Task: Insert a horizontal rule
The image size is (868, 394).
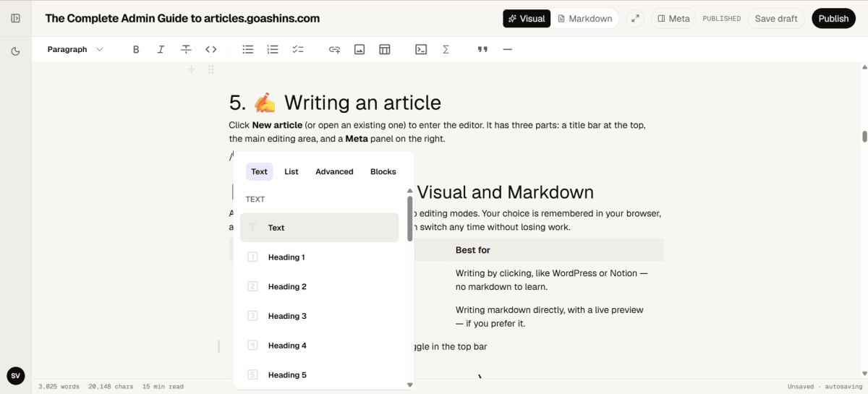Action: pos(507,49)
